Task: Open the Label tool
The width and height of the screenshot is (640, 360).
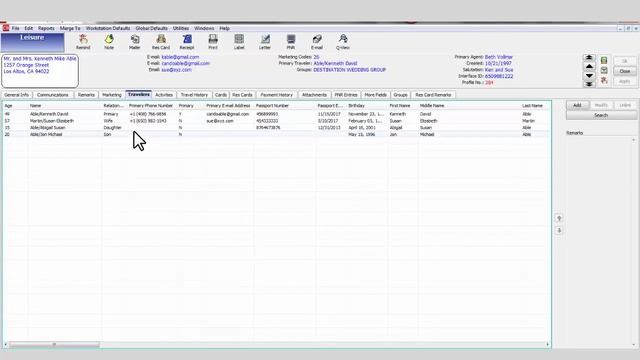Action: click(x=239, y=42)
